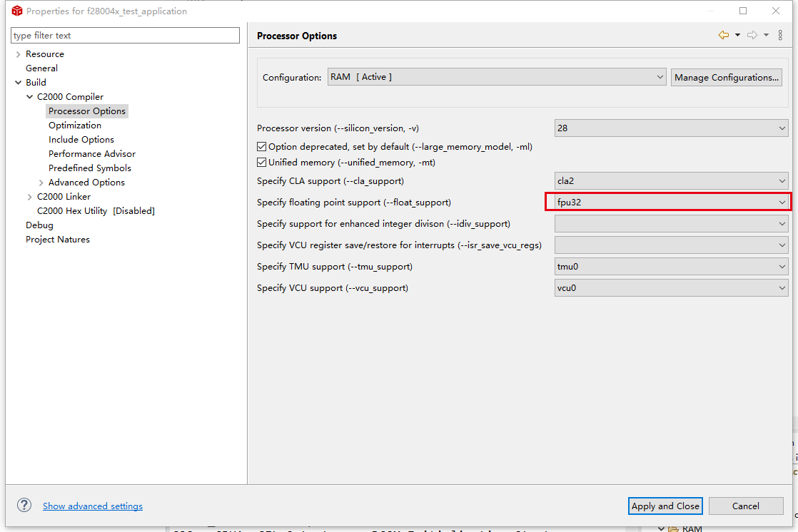The image size is (798, 532).
Task: Open the Processor version dropdown
Action: click(x=671, y=128)
